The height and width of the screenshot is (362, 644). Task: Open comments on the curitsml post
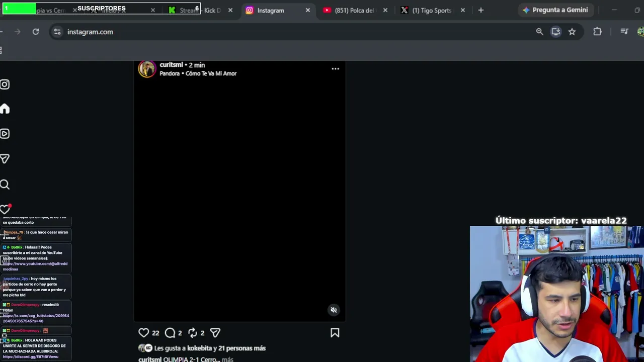(170, 333)
